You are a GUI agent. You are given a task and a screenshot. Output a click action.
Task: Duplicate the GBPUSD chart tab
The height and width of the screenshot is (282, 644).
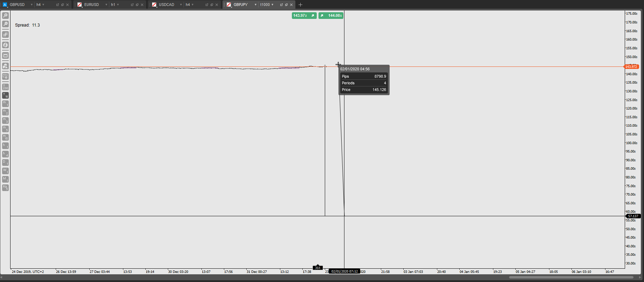(x=62, y=5)
